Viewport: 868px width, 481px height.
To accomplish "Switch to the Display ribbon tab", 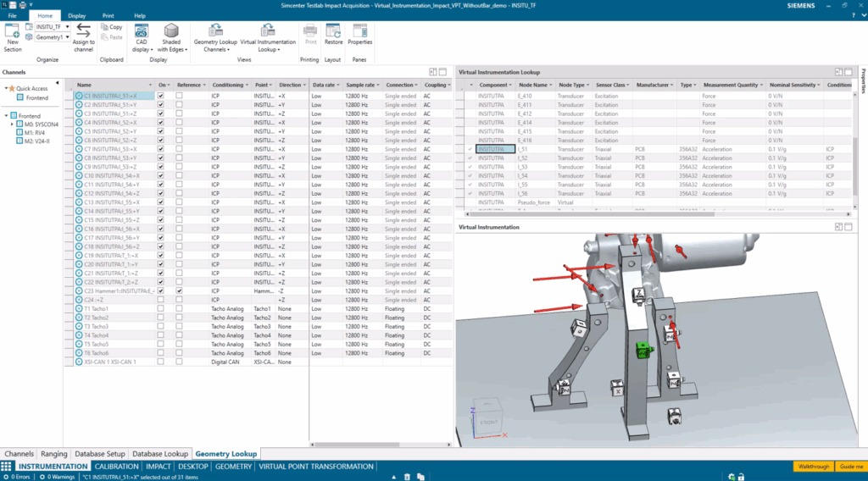I will [76, 16].
